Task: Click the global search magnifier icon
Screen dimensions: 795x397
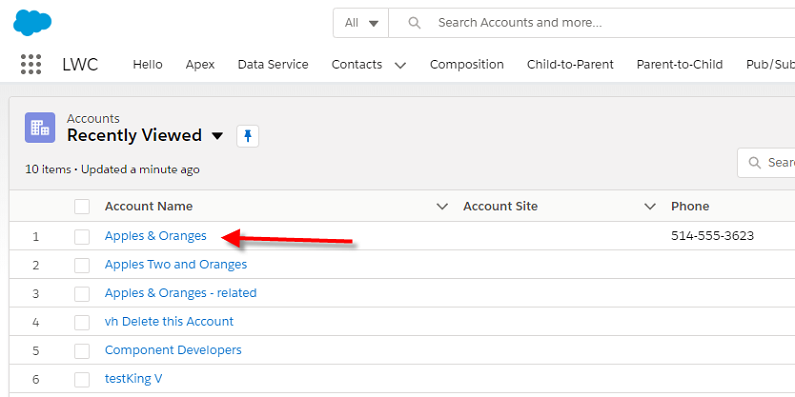Action: coord(414,23)
